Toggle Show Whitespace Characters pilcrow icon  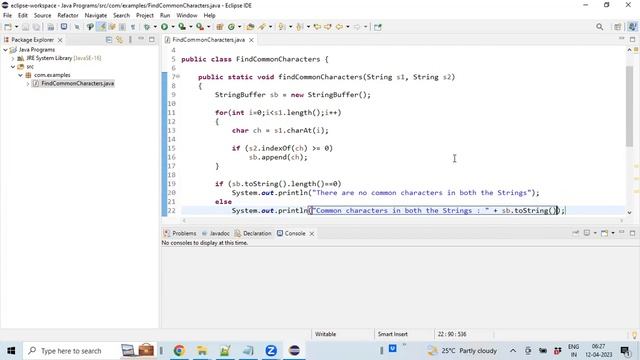pyautogui.click(x=133, y=27)
